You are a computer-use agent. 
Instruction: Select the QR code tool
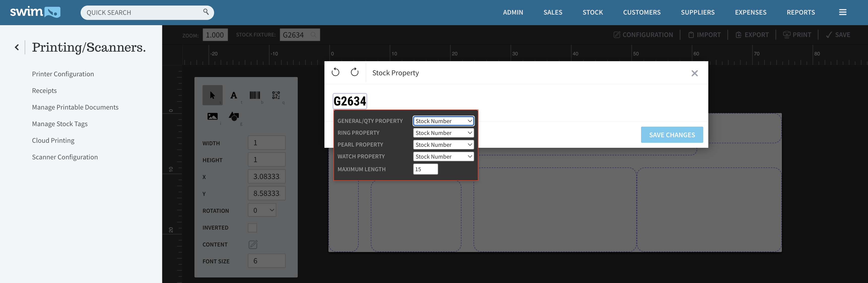[x=276, y=95]
